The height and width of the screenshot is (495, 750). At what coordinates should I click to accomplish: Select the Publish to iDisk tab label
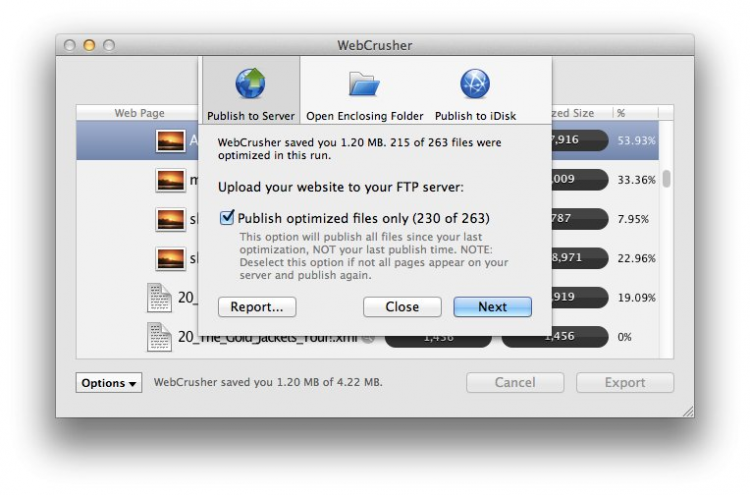click(x=475, y=116)
